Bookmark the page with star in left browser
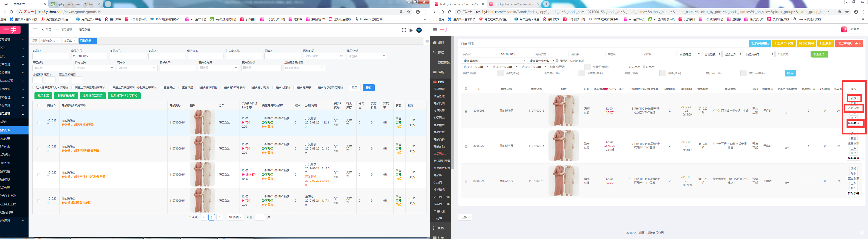Image resolution: width=868 pixels, height=239 pixels. (x=409, y=12)
